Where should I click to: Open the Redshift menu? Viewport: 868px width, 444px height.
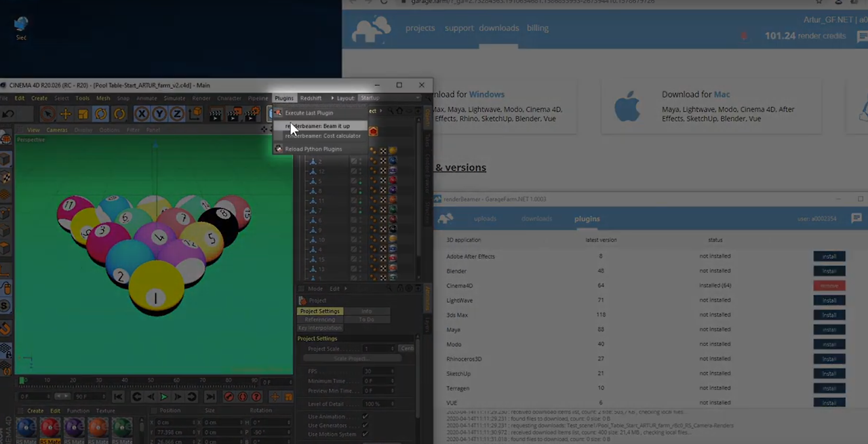pos(311,98)
